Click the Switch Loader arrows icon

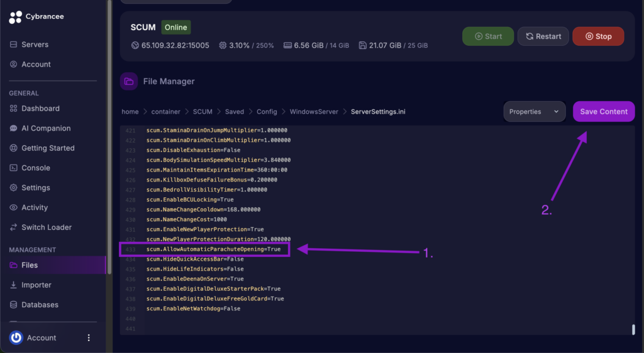[x=14, y=227]
